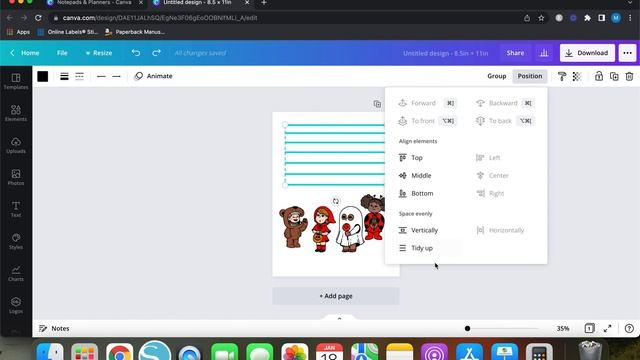
Task: Open the Uploads sidebar panel
Action: 16,145
